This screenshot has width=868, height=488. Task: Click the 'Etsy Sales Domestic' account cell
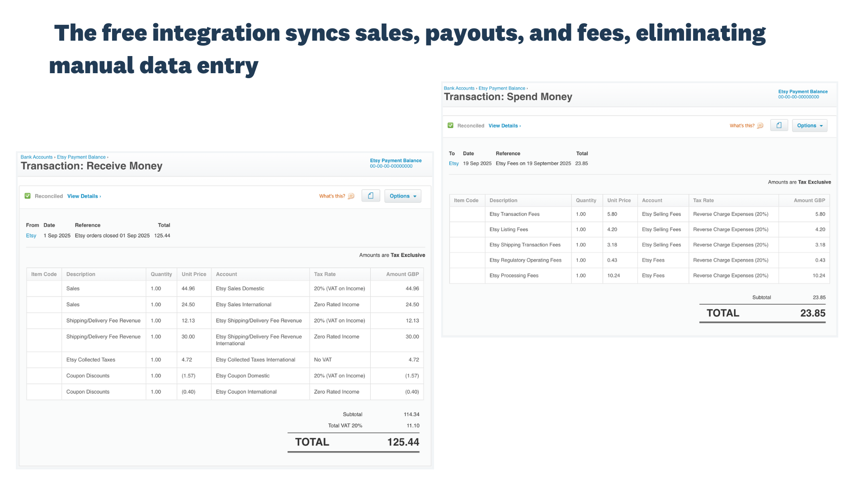tap(260, 288)
